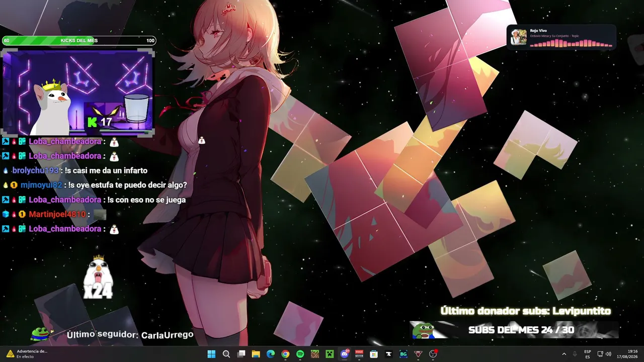Open Microsoft Edge from the taskbar
Screen dimensions: 644x362
271,354
